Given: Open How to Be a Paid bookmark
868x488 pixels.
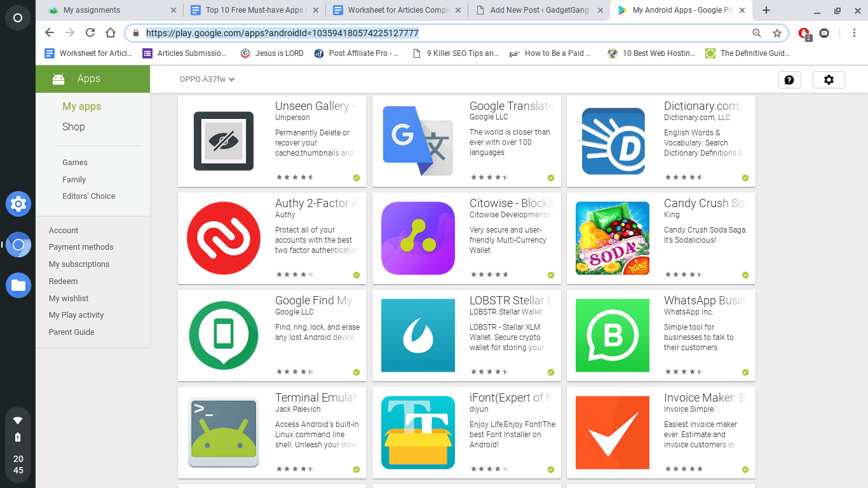Looking at the screenshot, I should pyautogui.click(x=551, y=53).
